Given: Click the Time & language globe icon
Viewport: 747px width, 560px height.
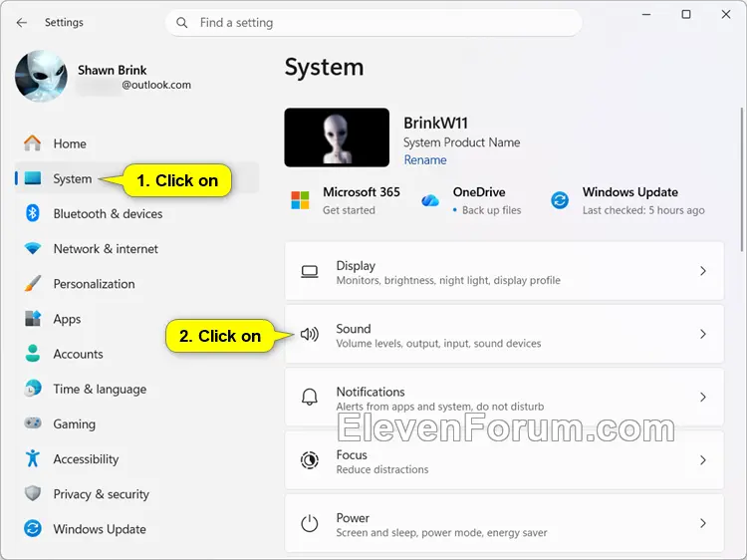Looking at the screenshot, I should point(33,389).
